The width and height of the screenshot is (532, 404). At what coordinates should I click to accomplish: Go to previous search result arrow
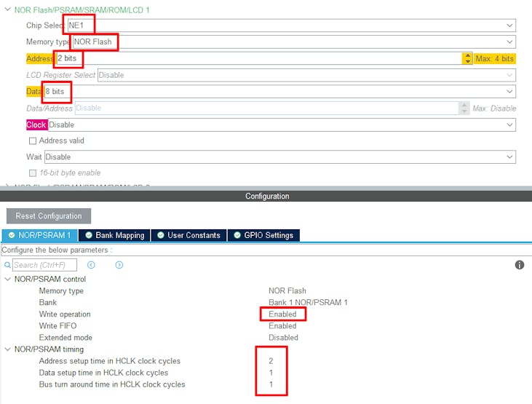[x=91, y=265]
